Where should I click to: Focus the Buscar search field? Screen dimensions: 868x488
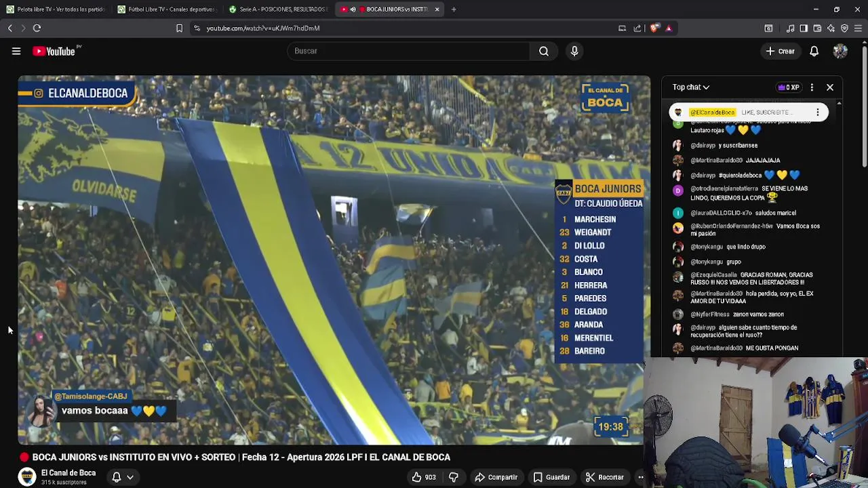[x=409, y=51]
